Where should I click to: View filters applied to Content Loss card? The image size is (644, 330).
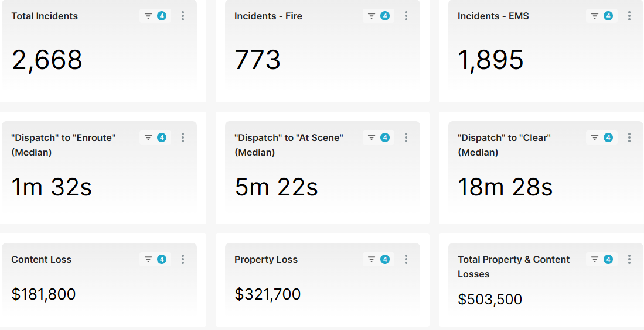point(155,259)
